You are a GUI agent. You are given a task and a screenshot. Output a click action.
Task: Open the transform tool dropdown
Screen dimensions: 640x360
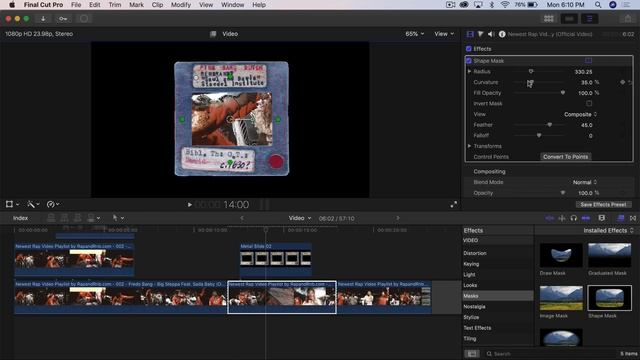click(12, 204)
